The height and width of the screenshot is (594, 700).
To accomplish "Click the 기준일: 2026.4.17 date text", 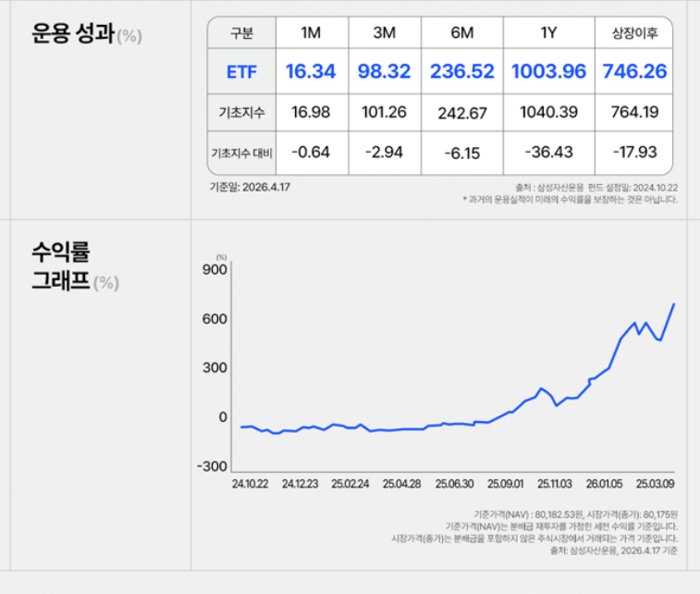I will click(250, 186).
